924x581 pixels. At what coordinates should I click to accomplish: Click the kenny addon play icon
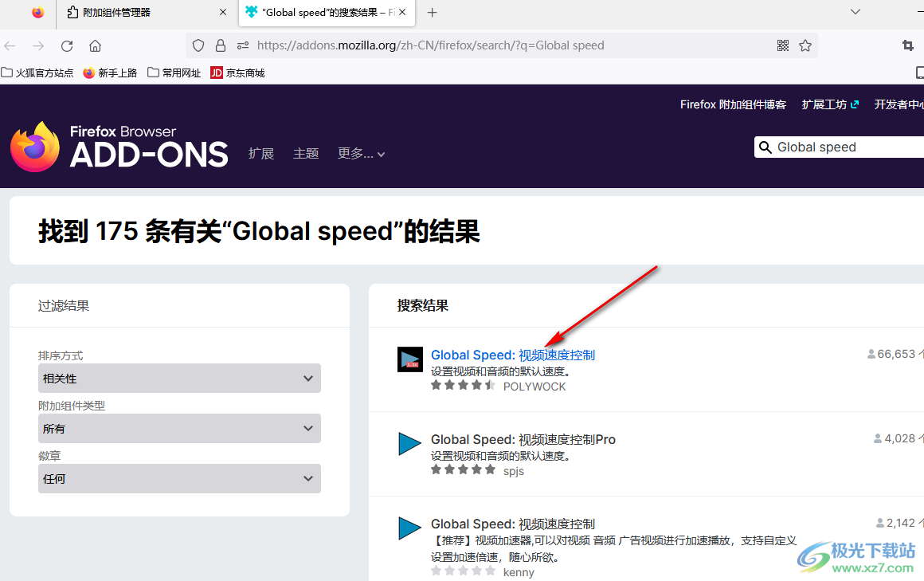click(410, 528)
